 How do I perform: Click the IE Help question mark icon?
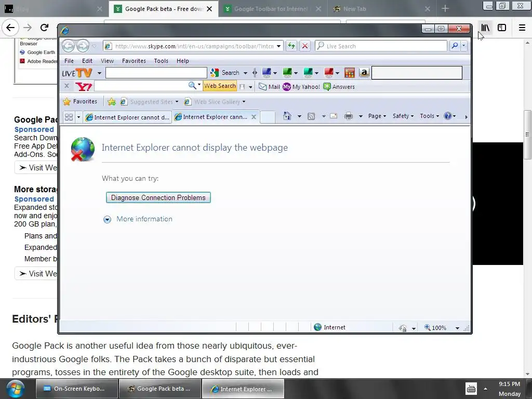448,116
